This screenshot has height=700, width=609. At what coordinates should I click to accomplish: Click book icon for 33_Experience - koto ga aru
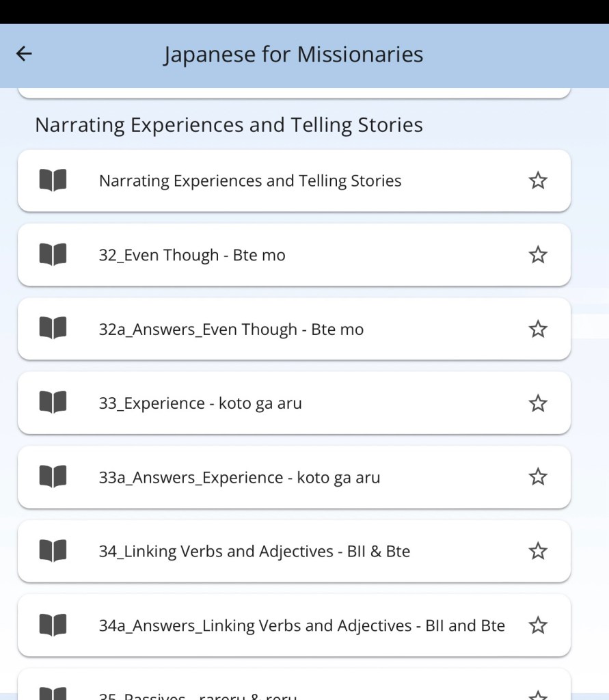click(53, 403)
